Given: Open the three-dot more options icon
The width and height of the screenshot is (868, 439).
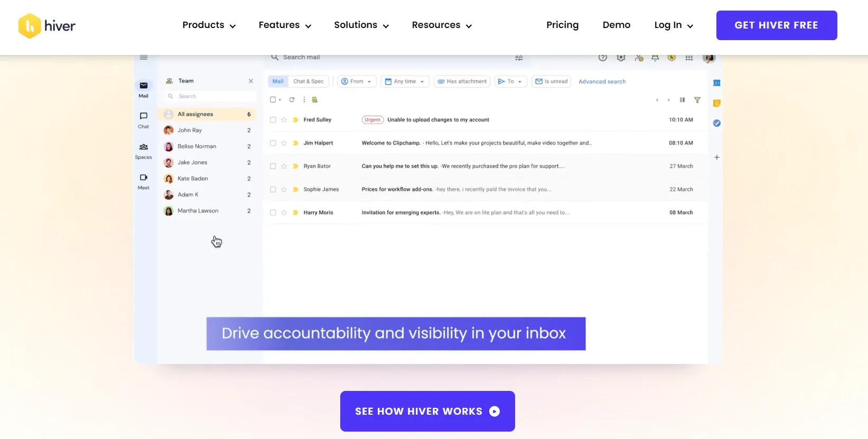Looking at the screenshot, I should tap(304, 99).
